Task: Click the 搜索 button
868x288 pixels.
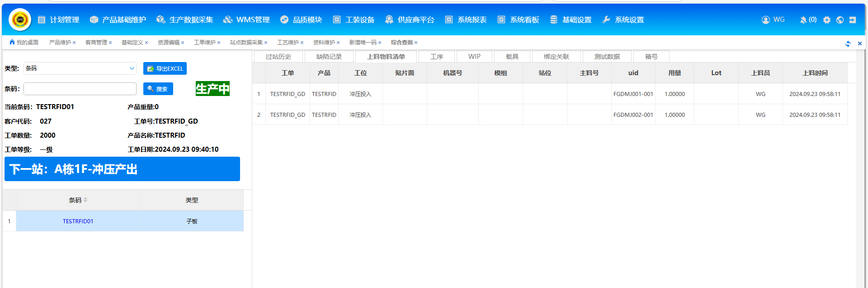Action: 158,89
